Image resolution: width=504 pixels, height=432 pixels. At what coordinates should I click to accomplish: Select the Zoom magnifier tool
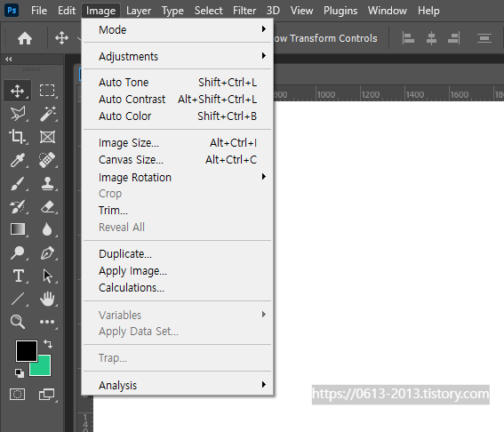[x=18, y=322]
